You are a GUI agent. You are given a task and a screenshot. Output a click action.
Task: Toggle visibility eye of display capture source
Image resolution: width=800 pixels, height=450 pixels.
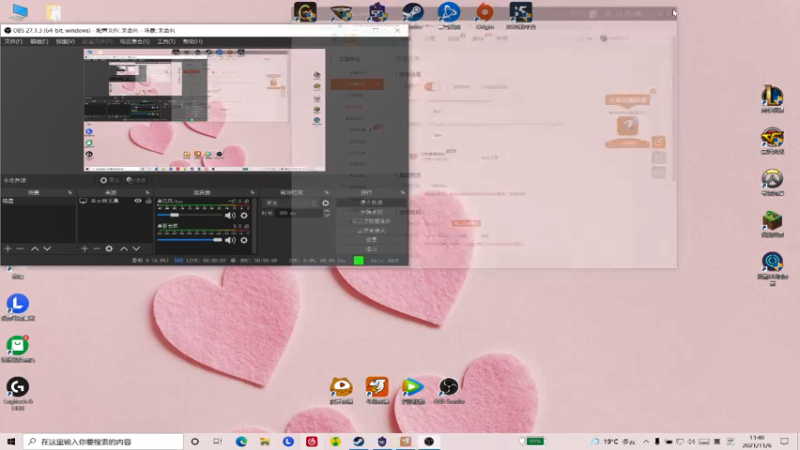click(138, 201)
